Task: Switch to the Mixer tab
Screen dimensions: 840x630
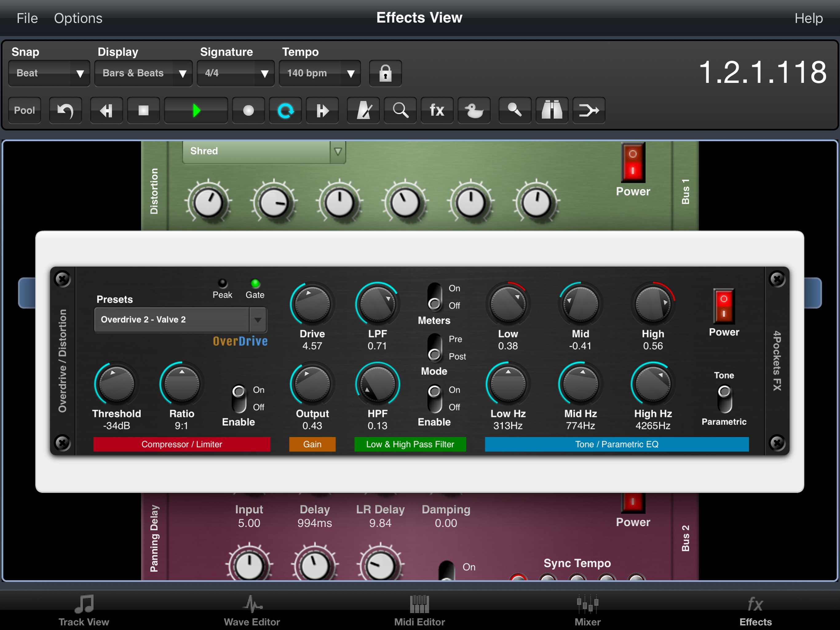Action: tap(587, 610)
